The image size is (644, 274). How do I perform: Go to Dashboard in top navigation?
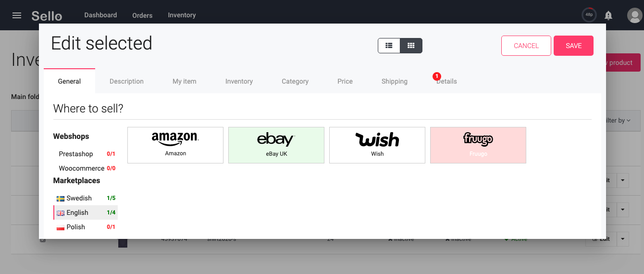(x=100, y=15)
